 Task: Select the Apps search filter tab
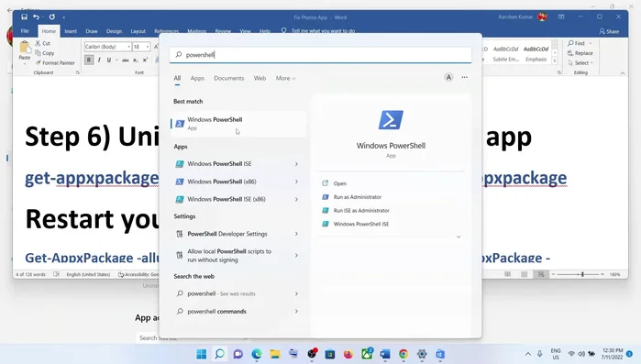coord(197,78)
